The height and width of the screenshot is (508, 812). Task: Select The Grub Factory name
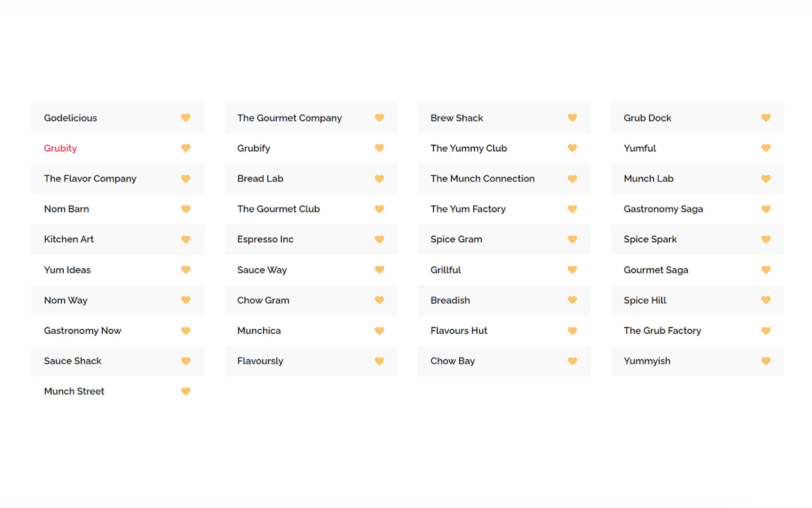(x=662, y=330)
